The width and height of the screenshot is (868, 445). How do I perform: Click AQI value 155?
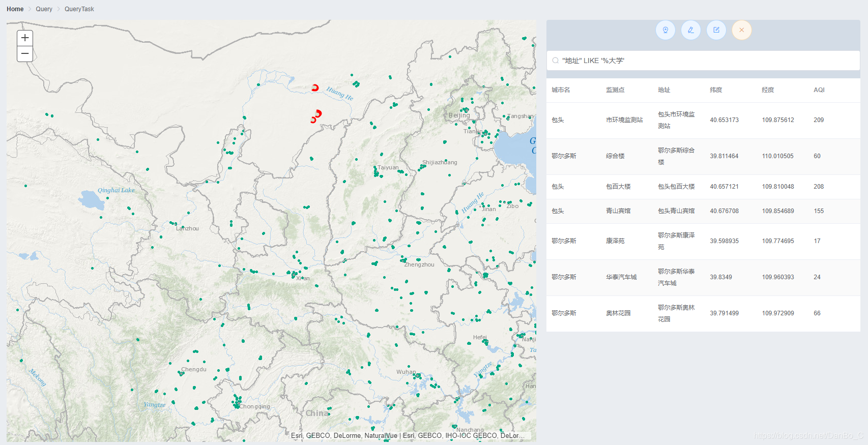click(x=819, y=211)
